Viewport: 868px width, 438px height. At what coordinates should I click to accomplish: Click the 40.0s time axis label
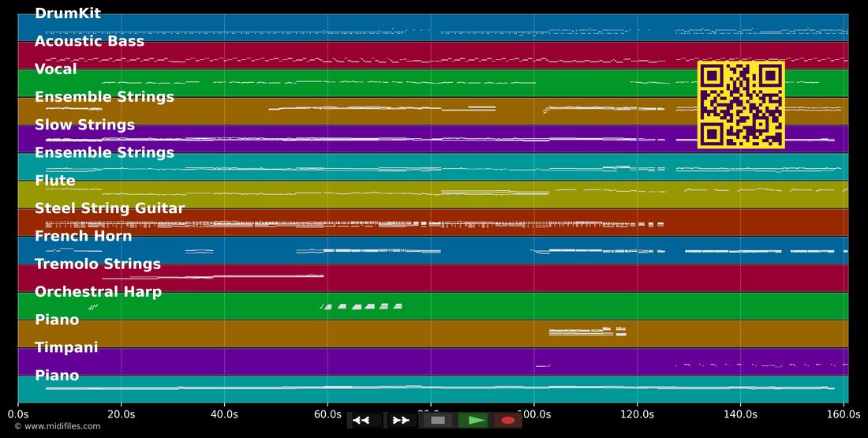click(x=224, y=414)
